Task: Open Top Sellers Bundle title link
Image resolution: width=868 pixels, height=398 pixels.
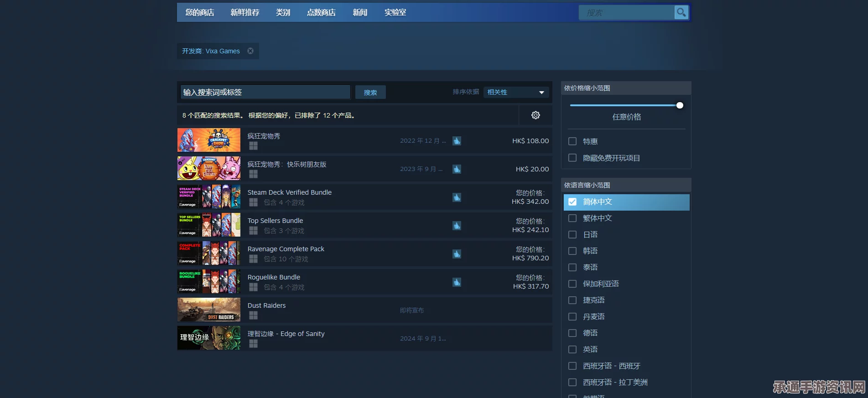Action: click(x=275, y=221)
